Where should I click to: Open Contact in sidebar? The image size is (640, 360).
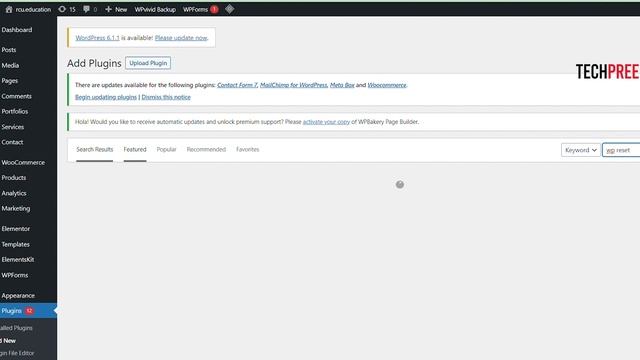point(12,142)
